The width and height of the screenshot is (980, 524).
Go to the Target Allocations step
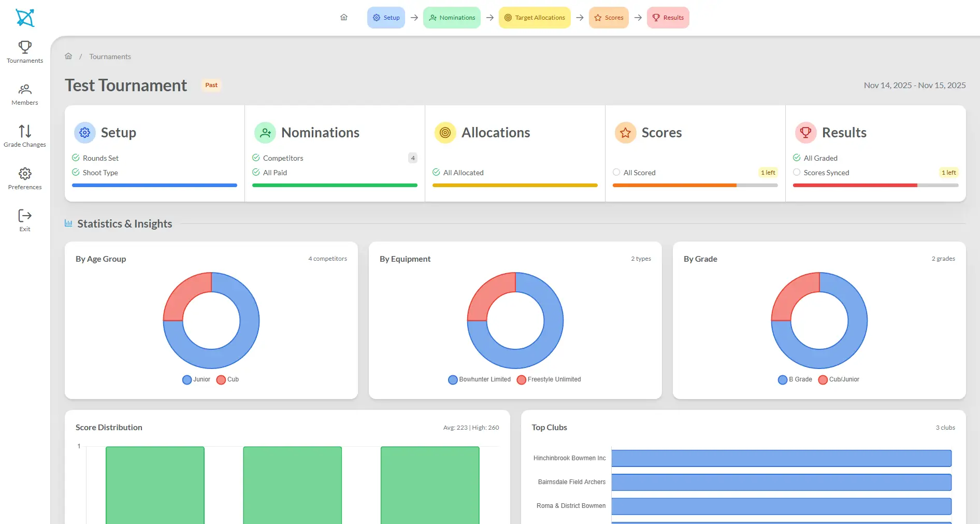pos(535,18)
